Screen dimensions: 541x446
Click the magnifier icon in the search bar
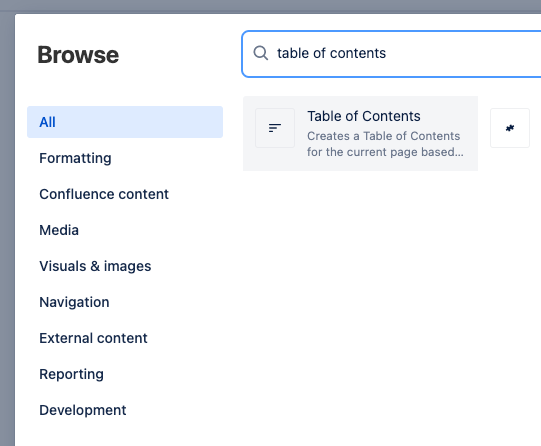coord(260,53)
